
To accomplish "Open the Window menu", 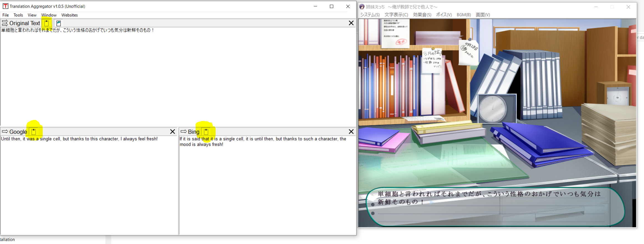I will pyautogui.click(x=49, y=15).
